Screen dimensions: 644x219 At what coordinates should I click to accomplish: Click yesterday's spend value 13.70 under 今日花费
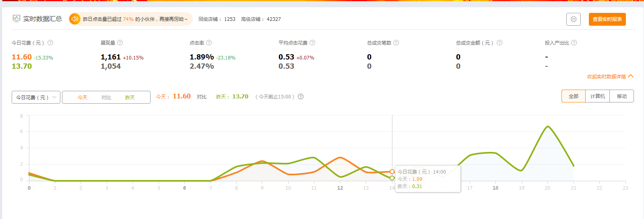pyautogui.click(x=22, y=66)
